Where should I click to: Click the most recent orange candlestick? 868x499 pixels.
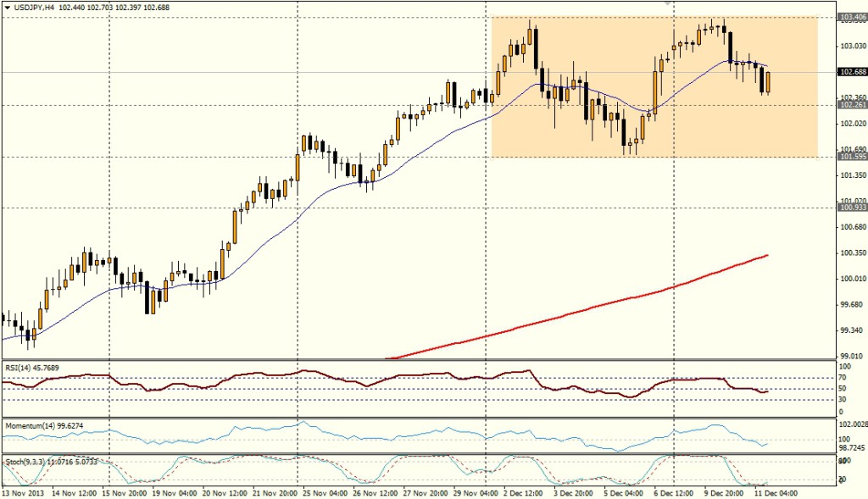768,82
